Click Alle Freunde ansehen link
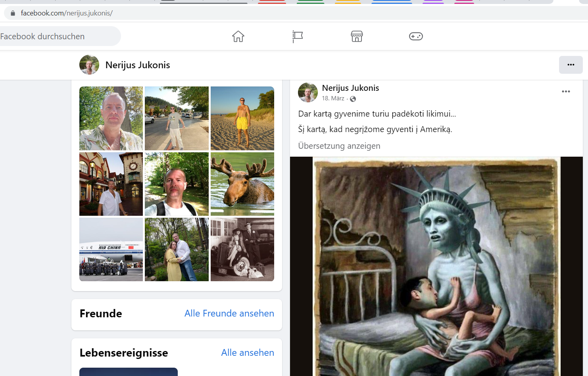This screenshot has height=376, width=588. [x=229, y=313]
